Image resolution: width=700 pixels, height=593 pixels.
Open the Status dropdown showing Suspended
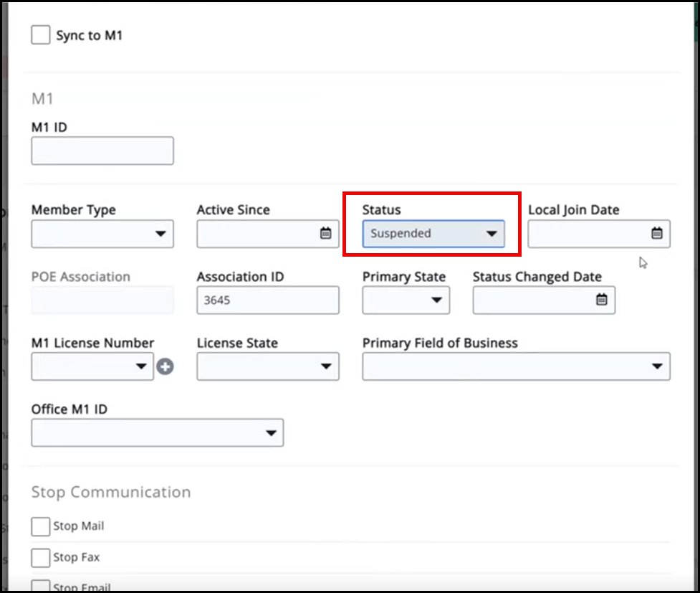[x=433, y=234]
